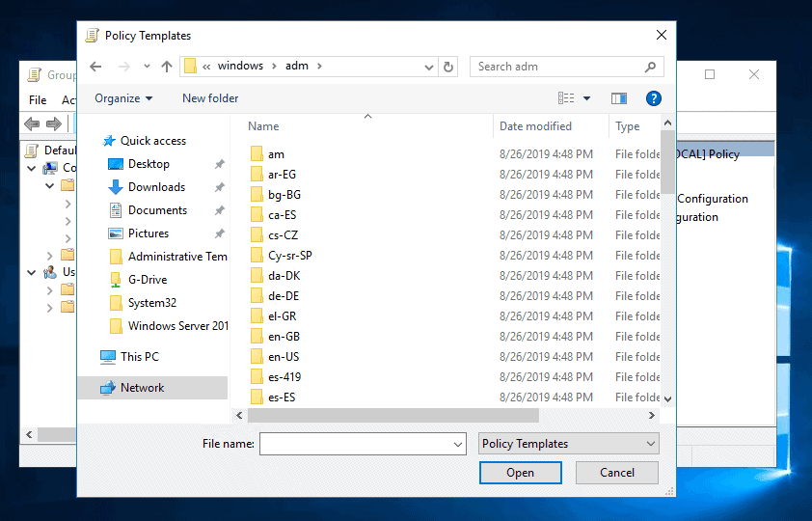The image size is (812, 521).
Task: Select the Downloads quick access item
Action: 156,187
